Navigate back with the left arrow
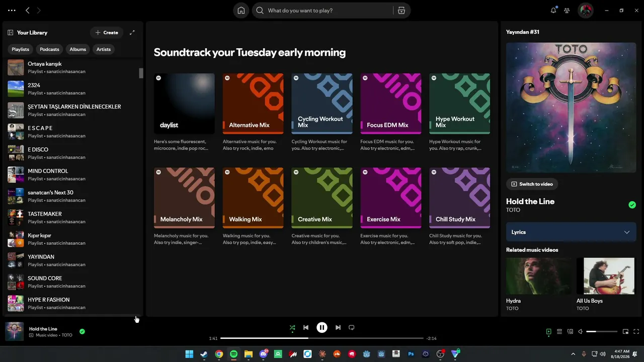 (28, 10)
